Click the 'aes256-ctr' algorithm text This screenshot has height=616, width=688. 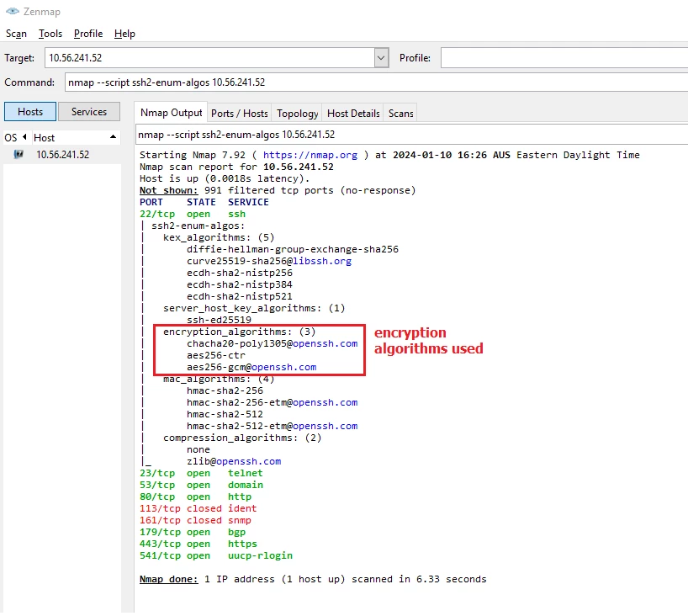pos(216,356)
